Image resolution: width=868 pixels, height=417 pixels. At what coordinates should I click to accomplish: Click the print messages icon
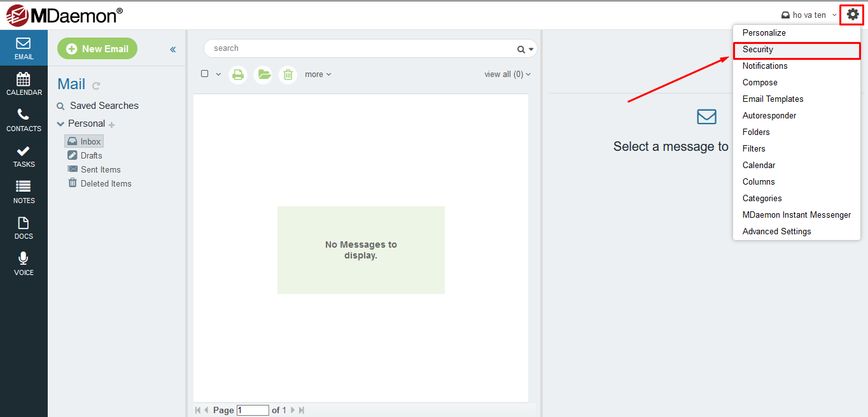click(238, 74)
